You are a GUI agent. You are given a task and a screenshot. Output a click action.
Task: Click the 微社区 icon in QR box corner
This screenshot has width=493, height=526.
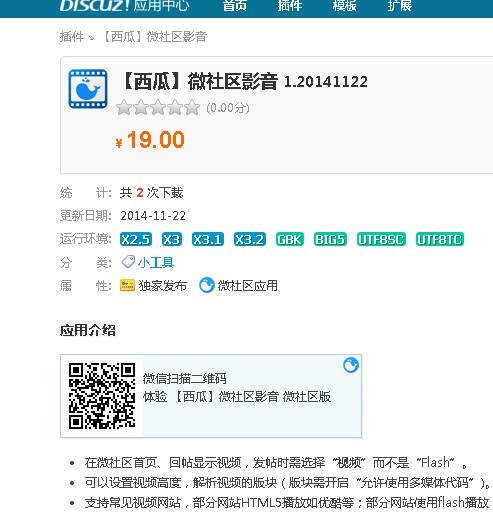coord(351,365)
